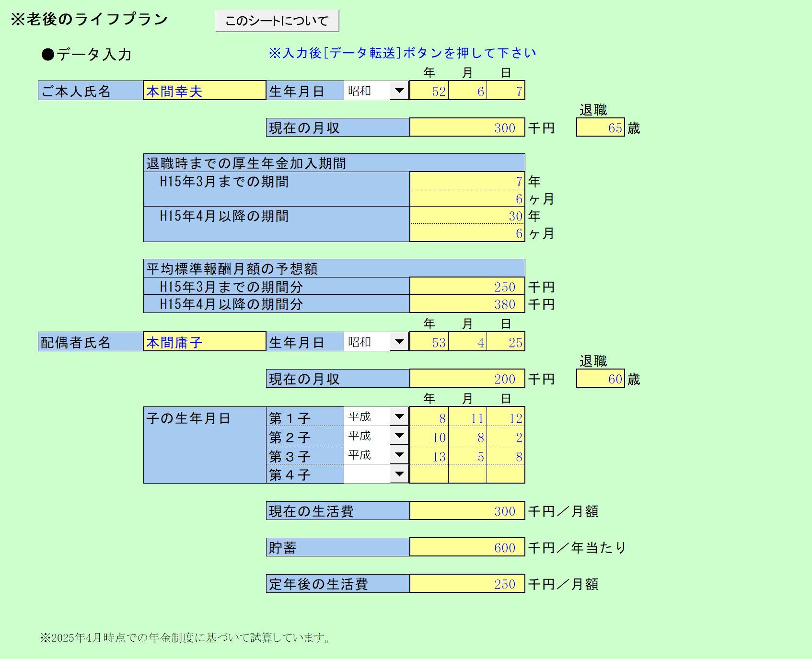Select 第3子 birth month cell 5
The height and width of the screenshot is (659, 812).
pyautogui.click(x=468, y=455)
